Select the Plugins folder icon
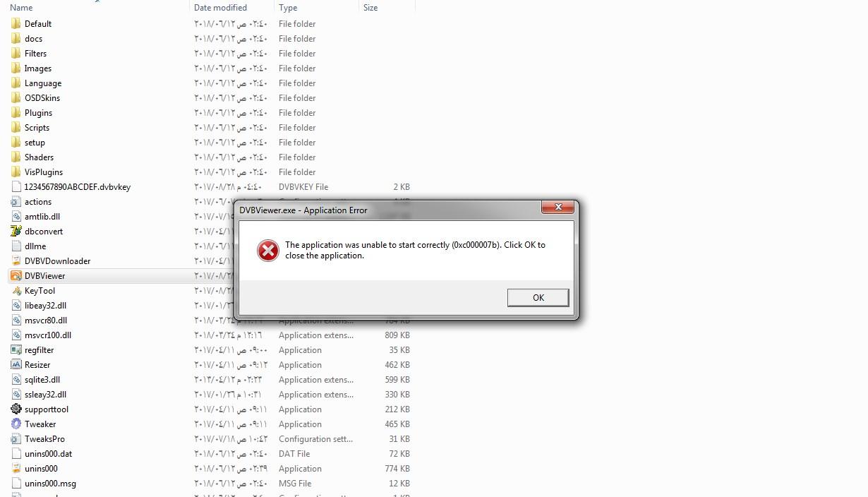This screenshot has width=868, height=497. point(16,113)
